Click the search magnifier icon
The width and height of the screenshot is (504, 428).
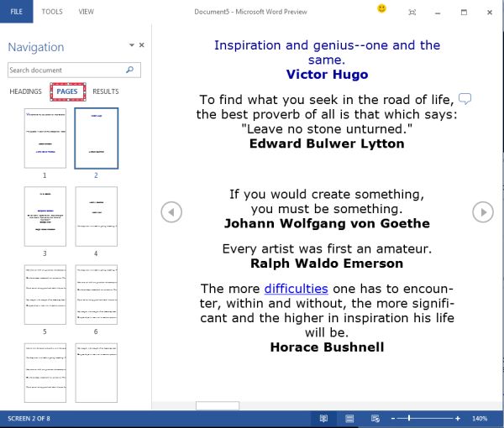pos(130,70)
